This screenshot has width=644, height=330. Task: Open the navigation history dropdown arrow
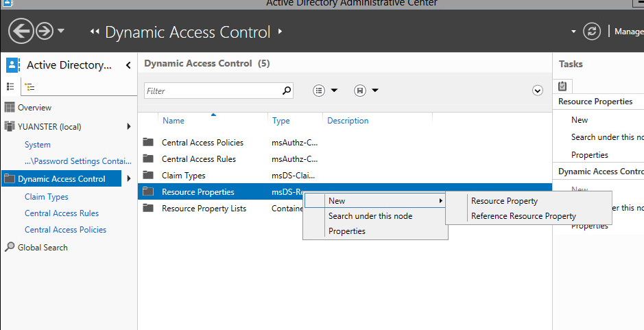[x=61, y=31]
